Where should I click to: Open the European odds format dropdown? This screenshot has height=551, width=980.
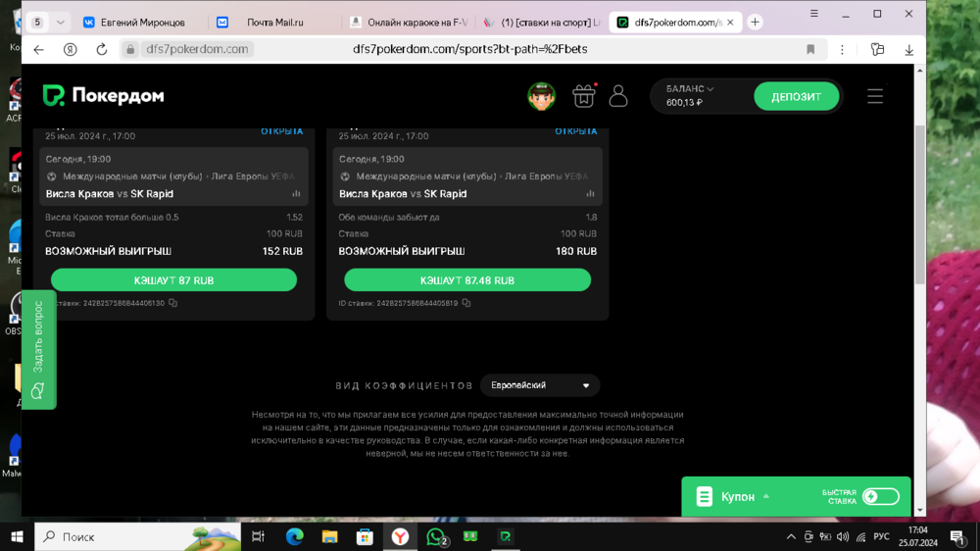click(540, 385)
